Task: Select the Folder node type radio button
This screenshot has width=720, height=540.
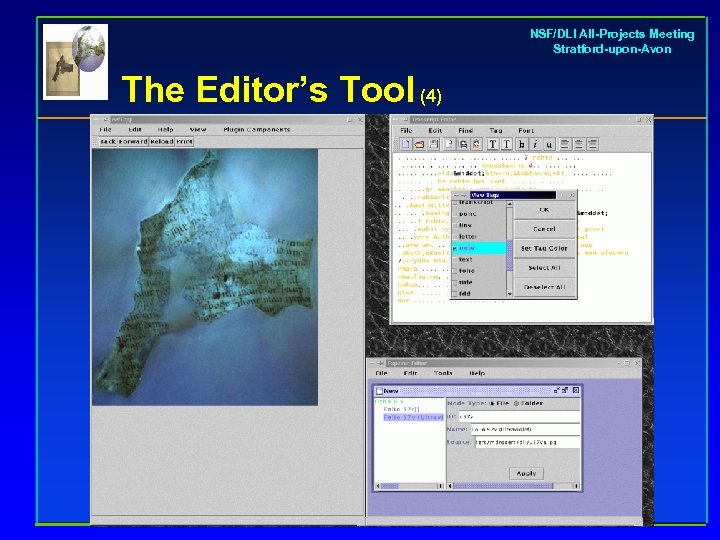Action: pos(516,403)
